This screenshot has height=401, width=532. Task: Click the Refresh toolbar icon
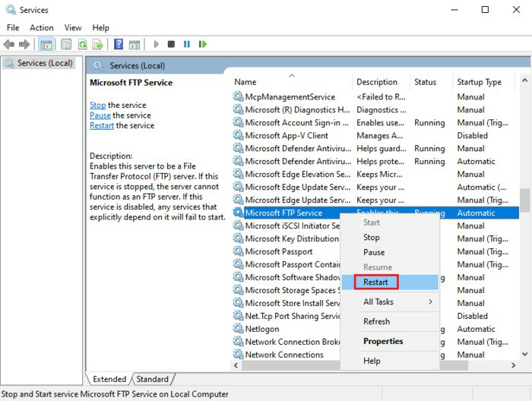(x=82, y=45)
